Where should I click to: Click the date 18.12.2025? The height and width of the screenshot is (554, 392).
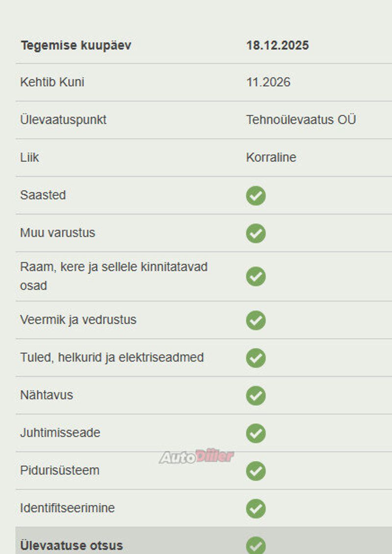pyautogui.click(x=277, y=46)
